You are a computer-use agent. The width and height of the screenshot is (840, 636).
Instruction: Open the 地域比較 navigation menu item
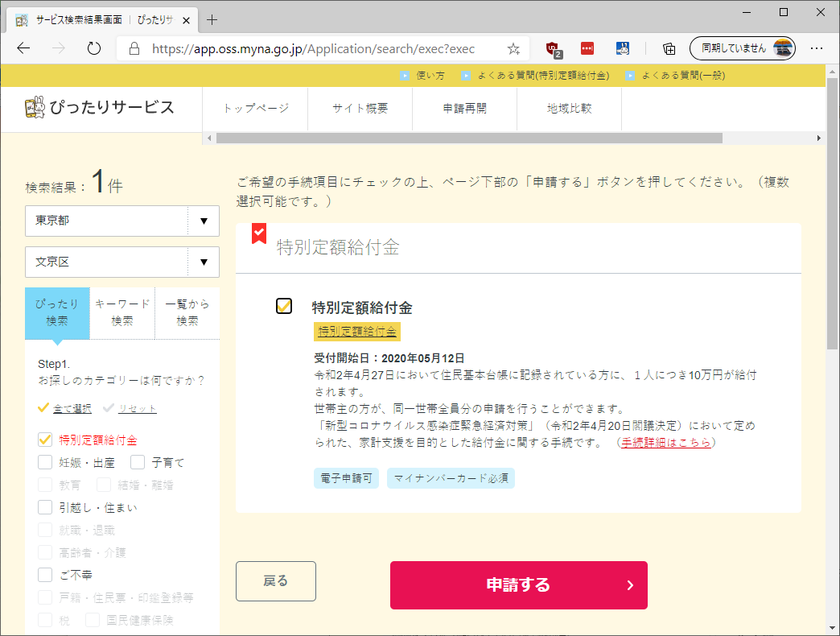(569, 109)
